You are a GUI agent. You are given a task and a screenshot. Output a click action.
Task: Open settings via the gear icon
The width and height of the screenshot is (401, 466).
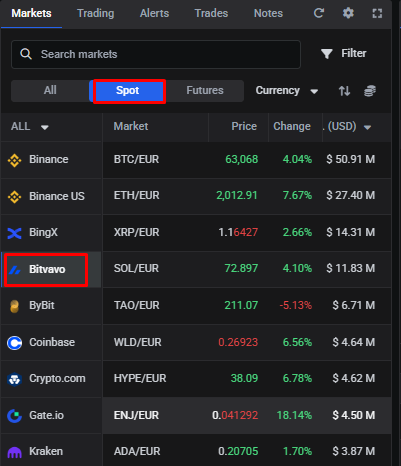pyautogui.click(x=348, y=13)
